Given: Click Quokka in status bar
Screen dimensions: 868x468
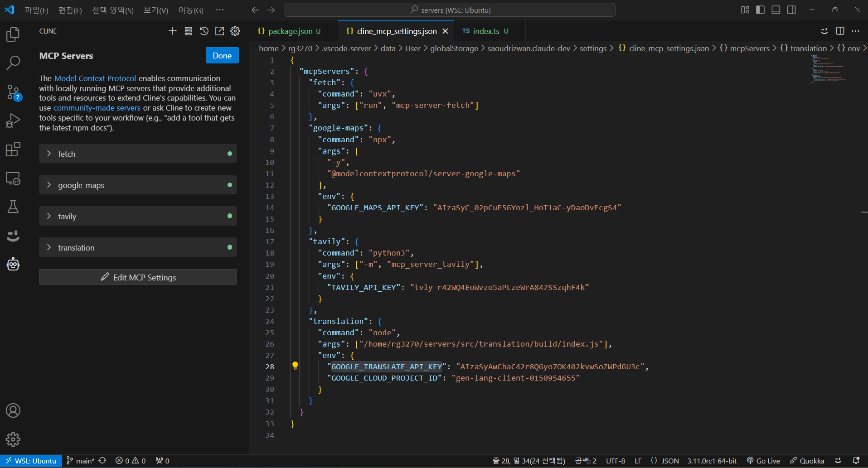Looking at the screenshot, I should point(807,461).
